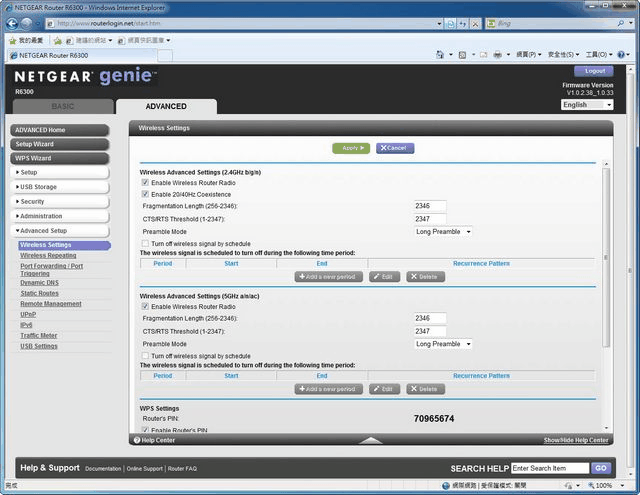Open ADVANCED Home menu item
The width and height of the screenshot is (640, 495).
60,130
